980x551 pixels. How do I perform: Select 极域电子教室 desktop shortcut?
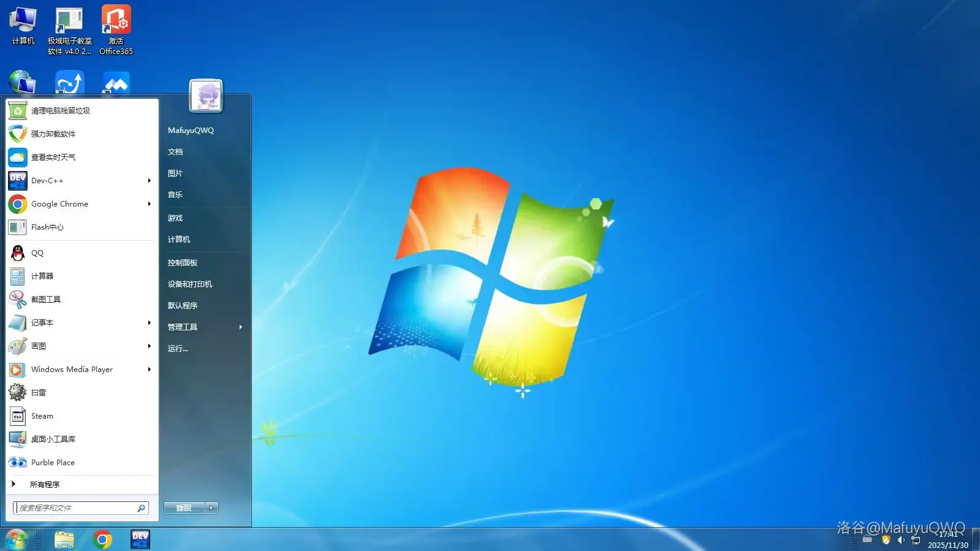[x=69, y=31]
